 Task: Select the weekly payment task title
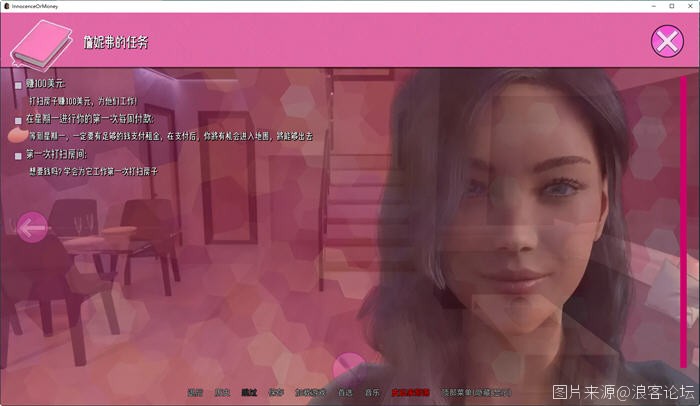pyautogui.click(x=90, y=119)
